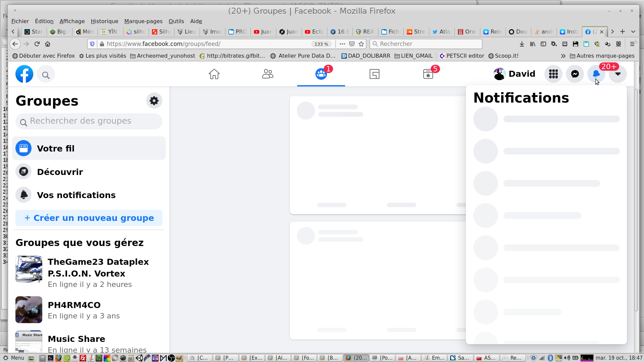Open the nine-dot menu grid icon
The image size is (644, 362).
[x=553, y=74]
